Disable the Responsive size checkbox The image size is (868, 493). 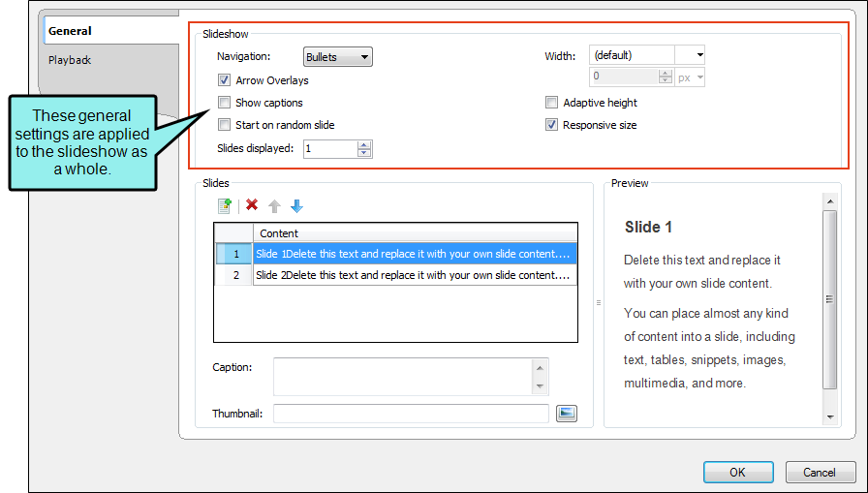pos(551,125)
